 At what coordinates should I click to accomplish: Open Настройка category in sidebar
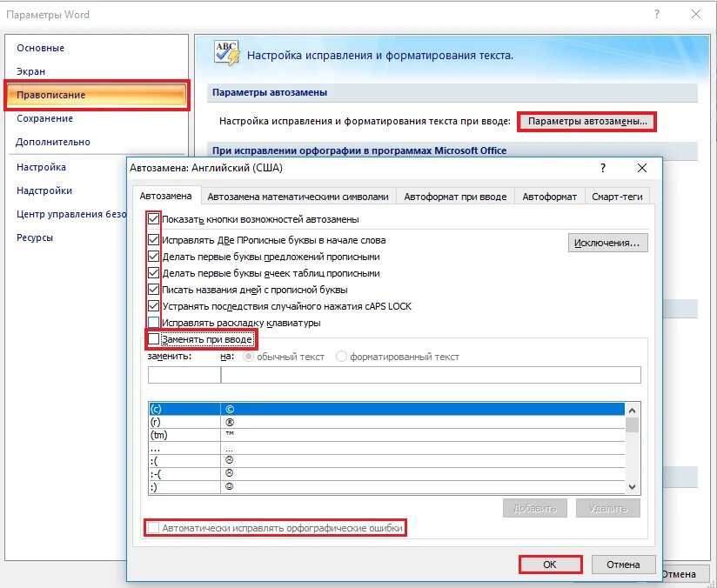(x=41, y=167)
